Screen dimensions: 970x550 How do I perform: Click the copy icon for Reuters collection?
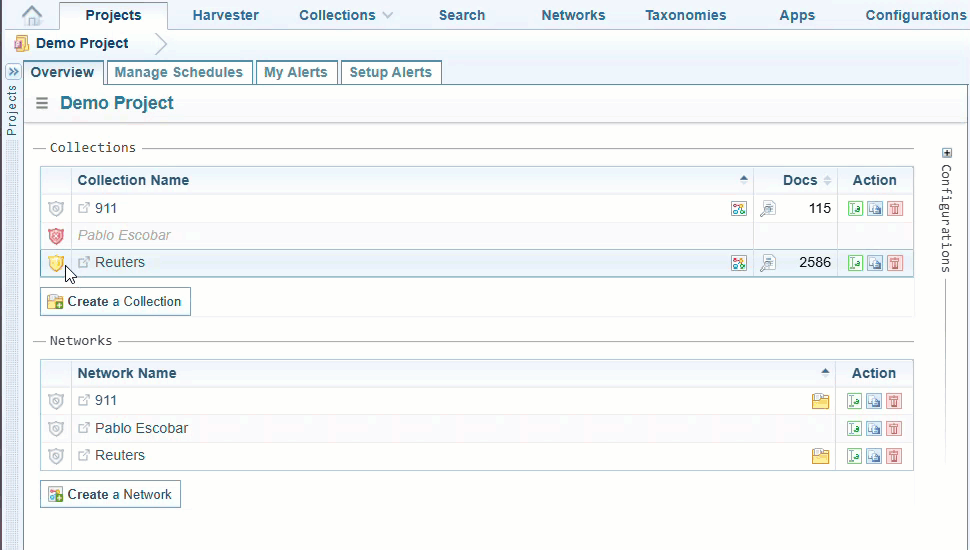(x=875, y=263)
